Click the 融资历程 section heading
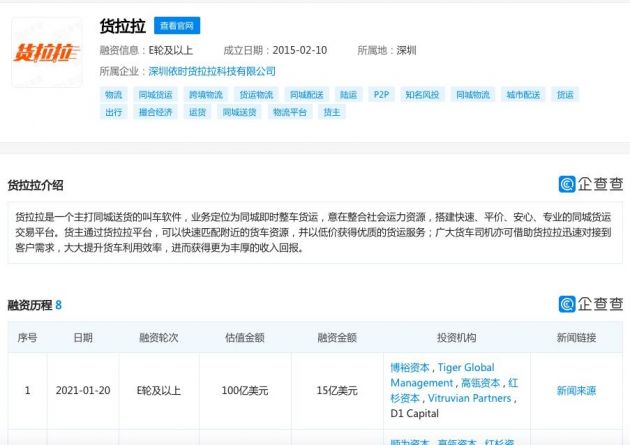The image size is (630, 445). click(30, 305)
